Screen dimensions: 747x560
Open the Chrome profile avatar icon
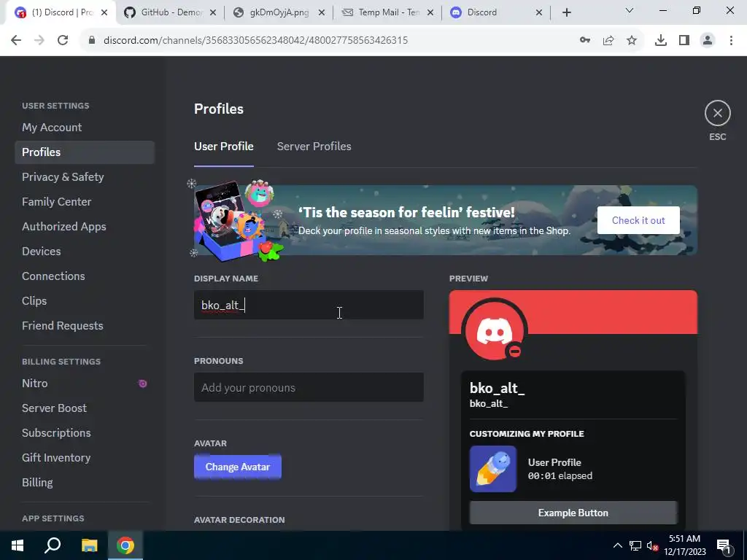(708, 40)
